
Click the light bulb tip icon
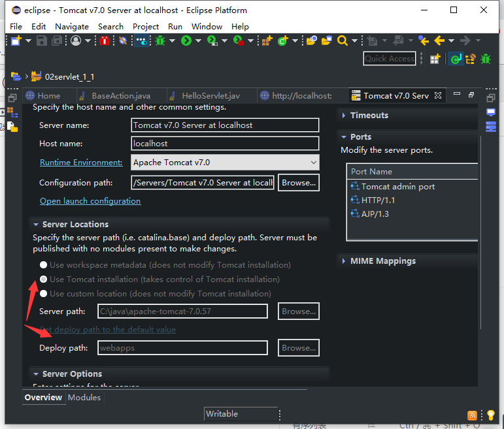tap(490, 415)
